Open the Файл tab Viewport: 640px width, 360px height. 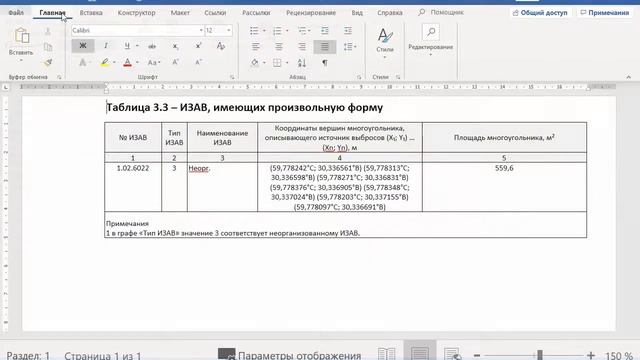pos(16,13)
